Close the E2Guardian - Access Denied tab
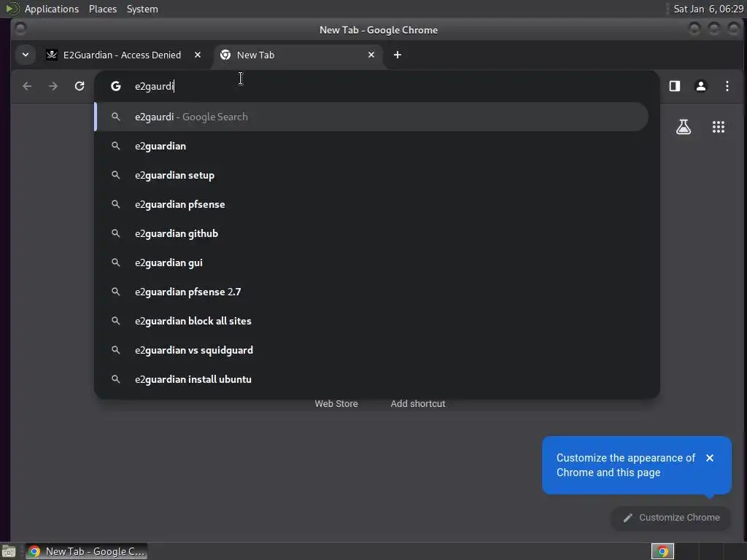The image size is (747, 560). (x=198, y=55)
